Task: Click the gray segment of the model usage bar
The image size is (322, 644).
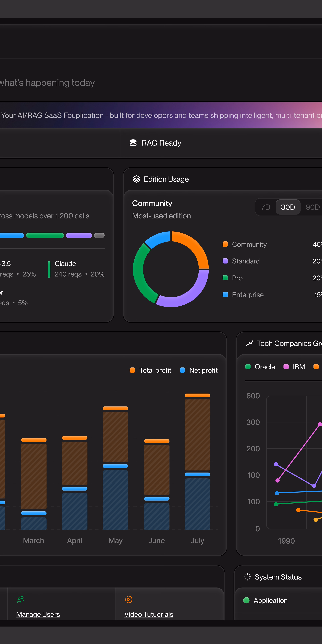Action: 99,235
